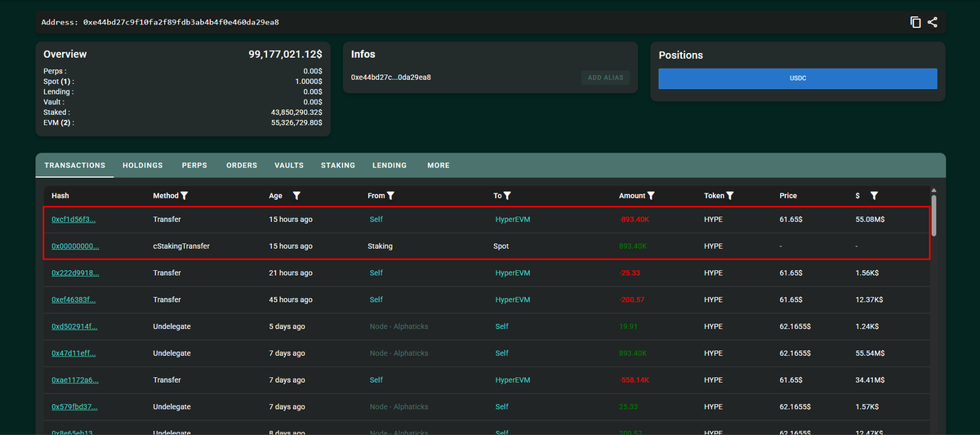
Task: Open transaction hash 0xae1172a6
Action: 75,380
